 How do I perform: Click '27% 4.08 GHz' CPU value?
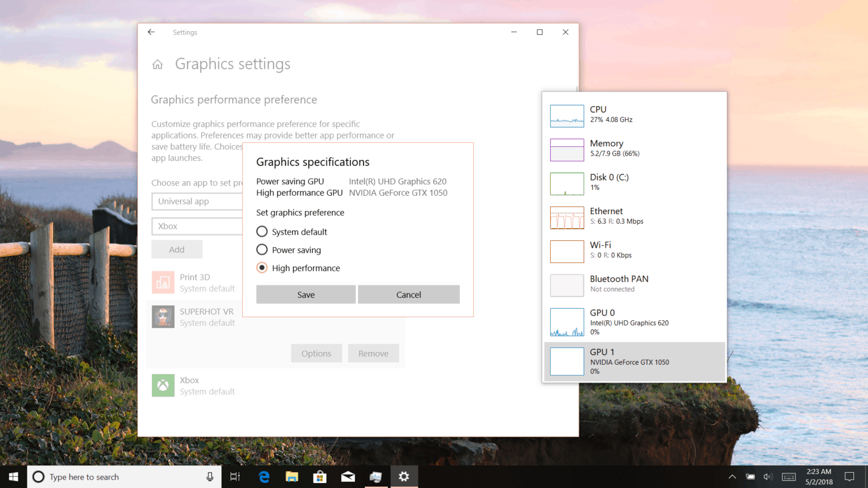click(611, 119)
